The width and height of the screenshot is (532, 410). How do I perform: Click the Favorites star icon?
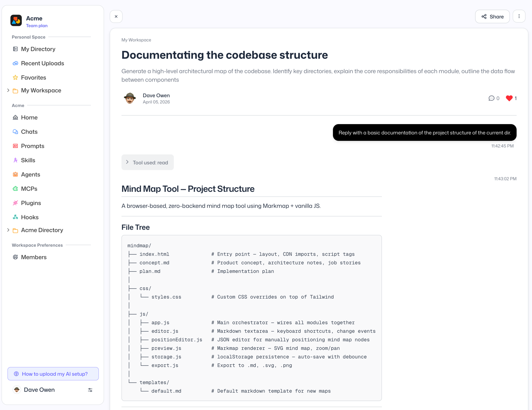15,77
